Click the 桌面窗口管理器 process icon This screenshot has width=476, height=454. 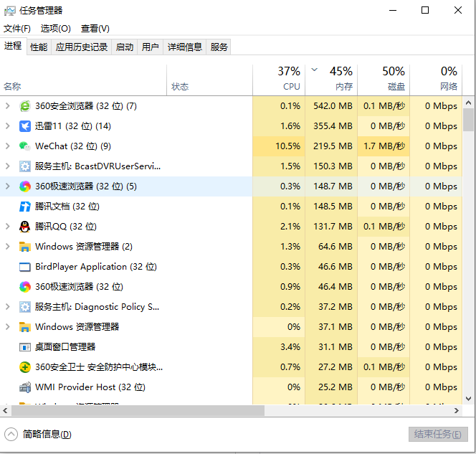tap(25, 347)
